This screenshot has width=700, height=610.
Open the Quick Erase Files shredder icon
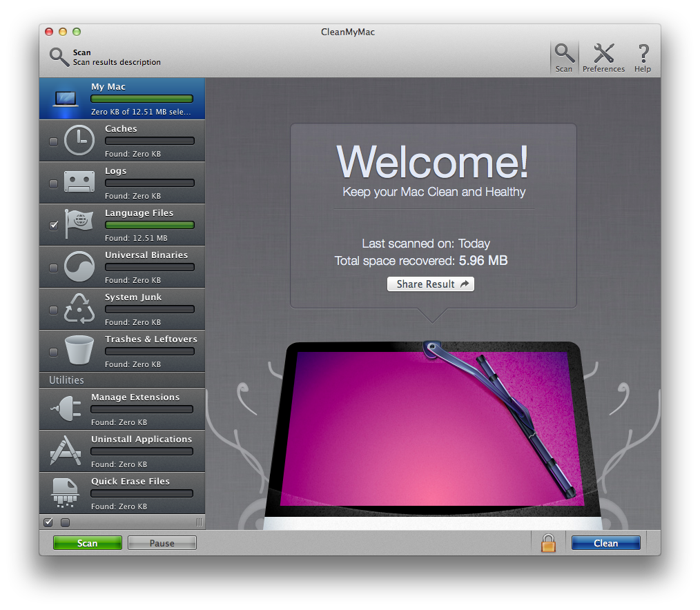(x=66, y=493)
